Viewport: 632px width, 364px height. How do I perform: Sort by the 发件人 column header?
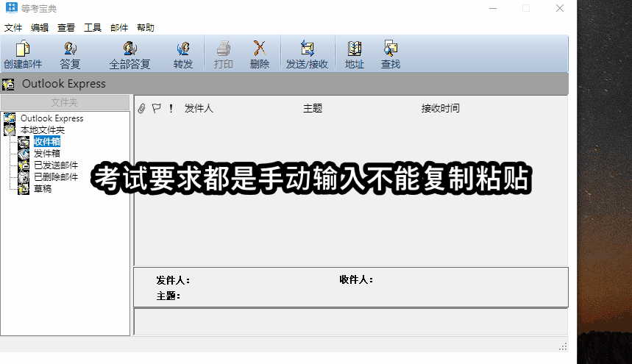click(x=199, y=108)
